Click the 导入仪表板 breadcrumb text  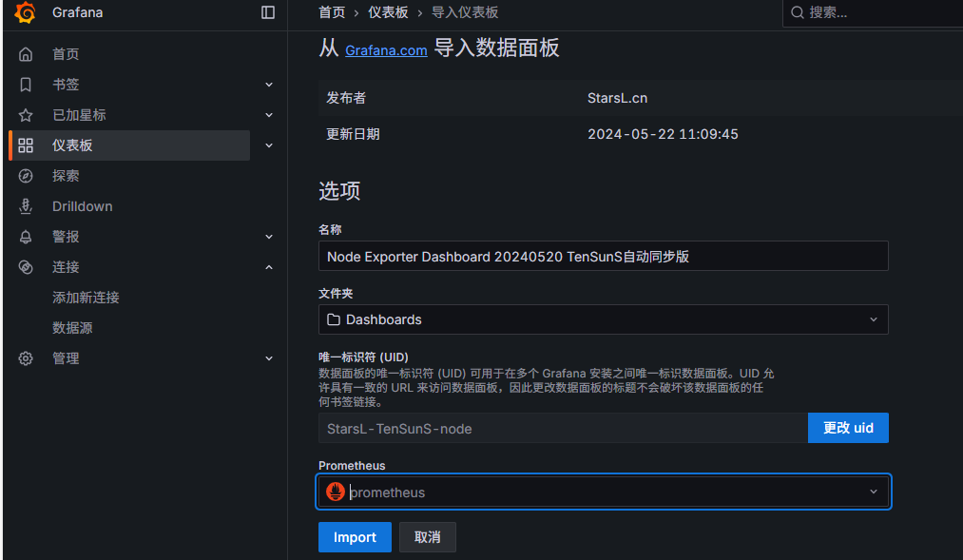pyautogui.click(x=465, y=12)
